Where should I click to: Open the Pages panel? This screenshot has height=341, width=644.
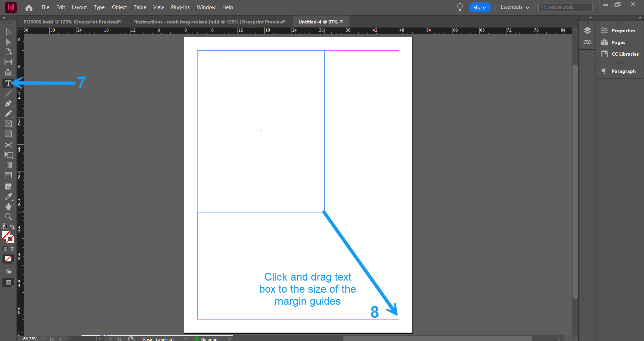pyautogui.click(x=618, y=42)
